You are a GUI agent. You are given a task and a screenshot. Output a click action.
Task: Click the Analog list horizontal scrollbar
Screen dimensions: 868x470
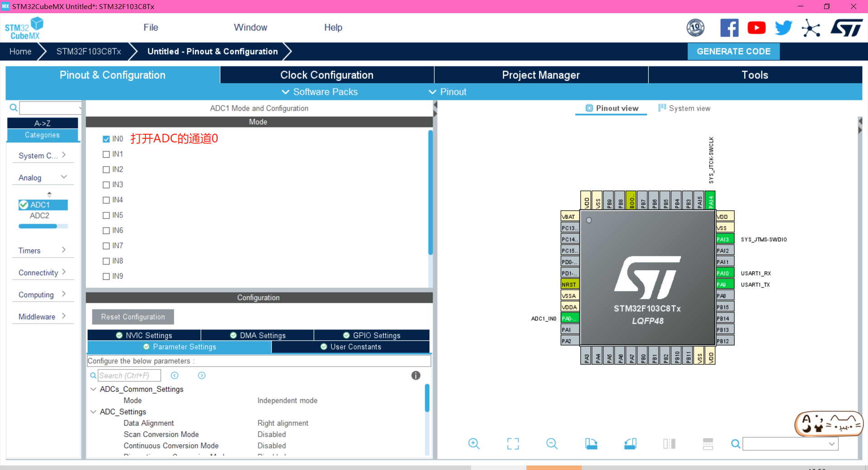click(38, 226)
